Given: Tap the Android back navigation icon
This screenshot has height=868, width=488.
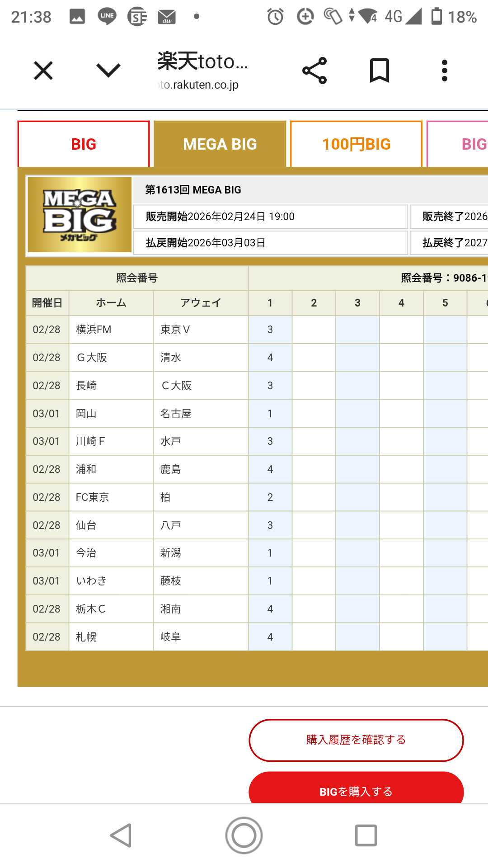Looking at the screenshot, I should [121, 835].
